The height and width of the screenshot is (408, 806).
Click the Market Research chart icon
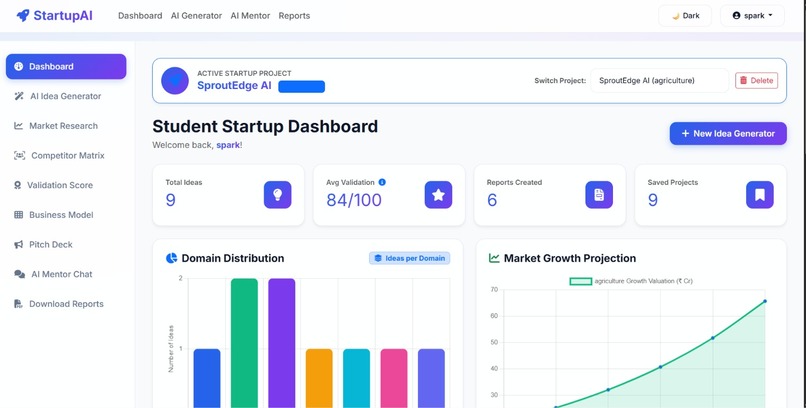tap(19, 126)
